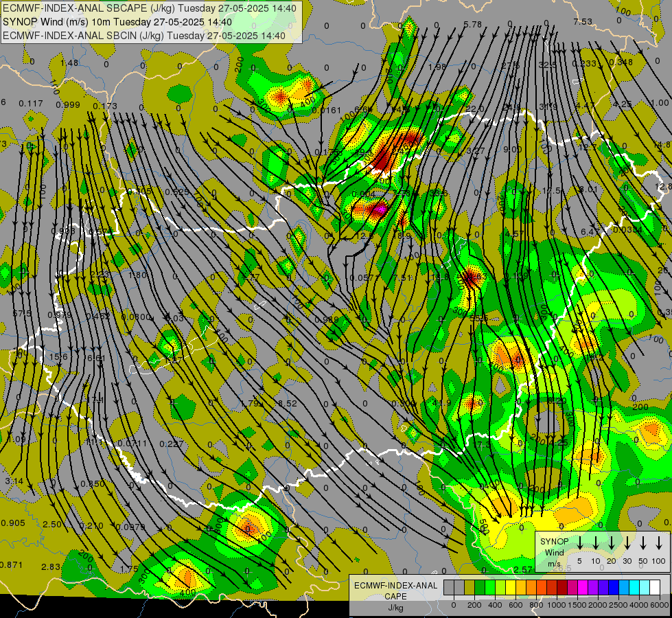Viewport: 672px width, 618px height.
Task: Click the '3.14' value in the lower left
Action: [x=14, y=481]
